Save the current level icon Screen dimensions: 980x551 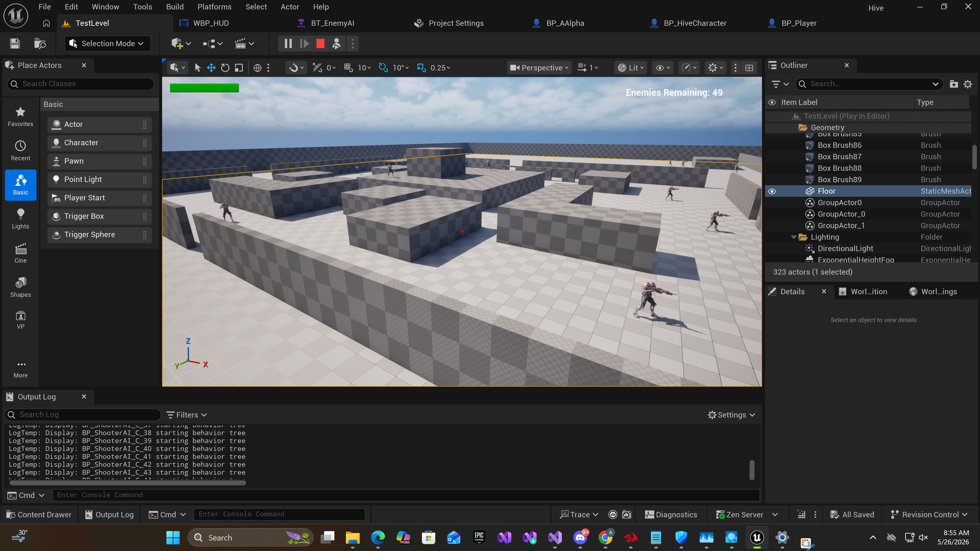pyautogui.click(x=15, y=44)
